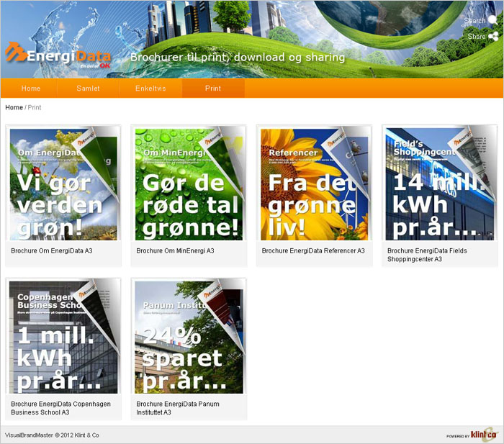Go to Home in breadcrumb

(14, 107)
